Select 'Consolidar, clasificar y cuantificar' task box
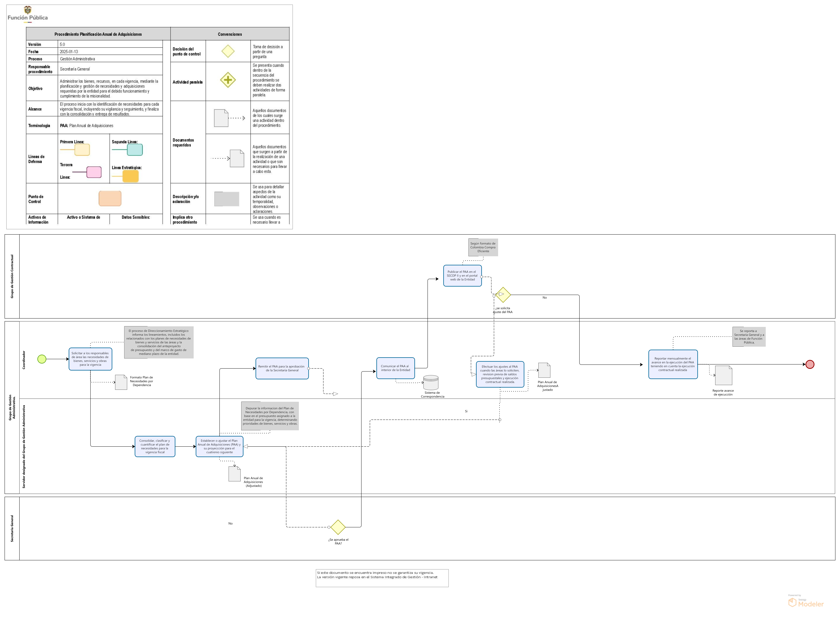The height and width of the screenshot is (630, 840). tap(155, 446)
